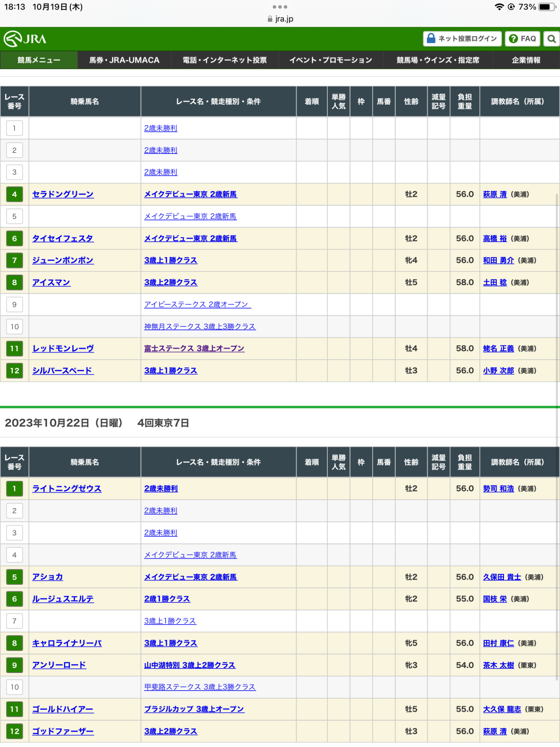Tap the three-dot multitasking menu
The width and height of the screenshot is (560, 747).
pyautogui.click(x=280, y=7)
